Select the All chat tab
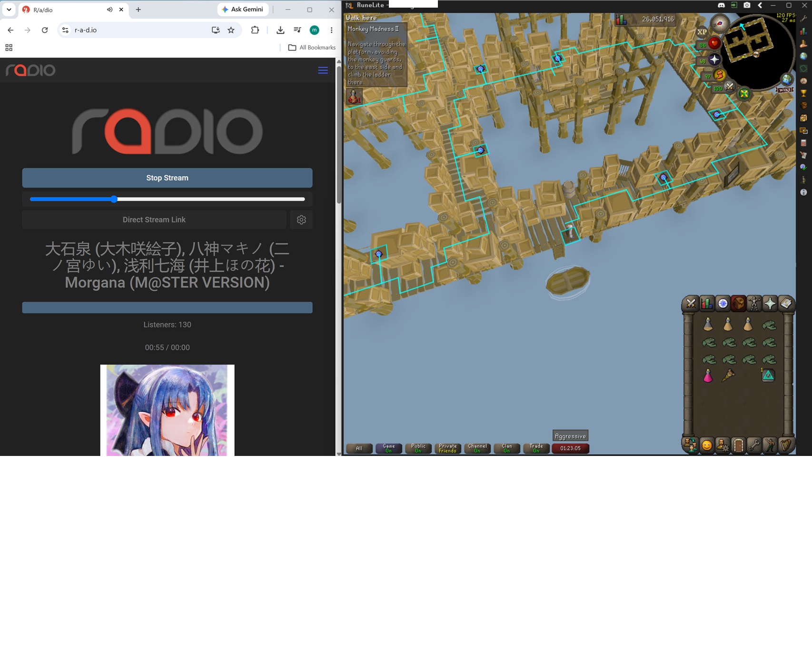The image size is (812, 663). click(x=359, y=448)
